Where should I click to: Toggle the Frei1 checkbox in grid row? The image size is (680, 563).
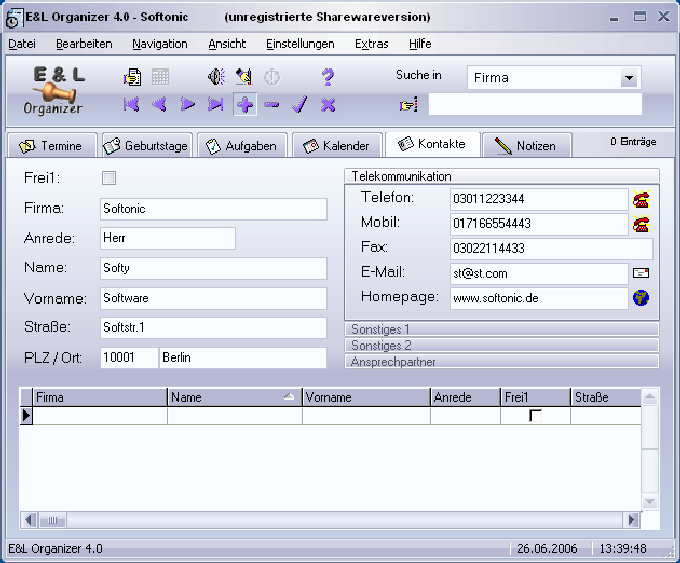(536, 416)
